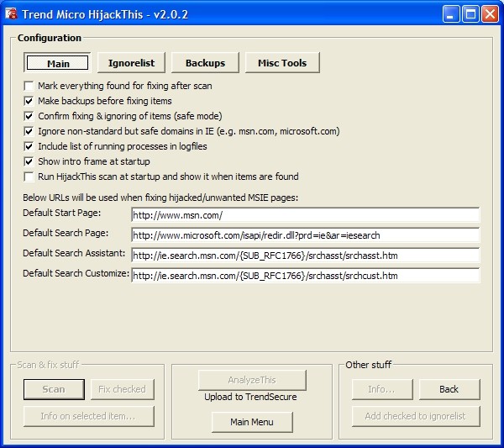Click the AnalyzeThis button
Screen dimensions: 504x448
click(x=252, y=380)
